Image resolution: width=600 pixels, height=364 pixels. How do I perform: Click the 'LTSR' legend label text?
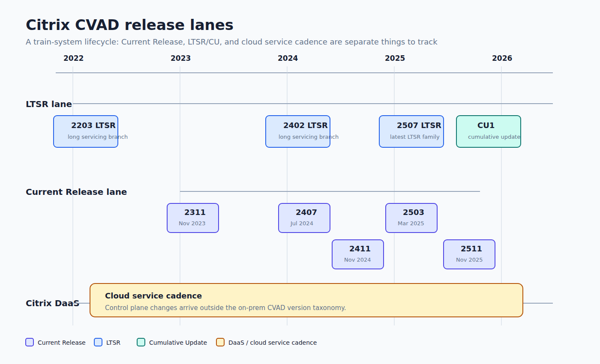tap(113, 343)
